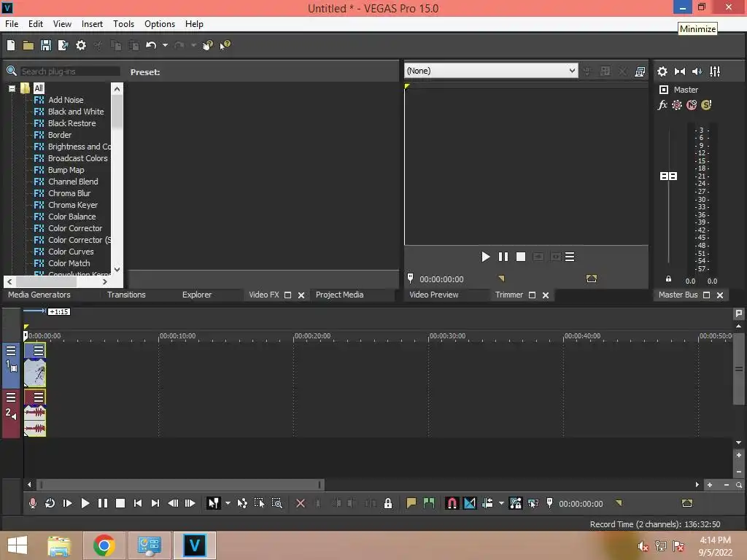Image resolution: width=747 pixels, height=560 pixels.
Task: Open the mixing console sliders icon
Action: pos(715,71)
